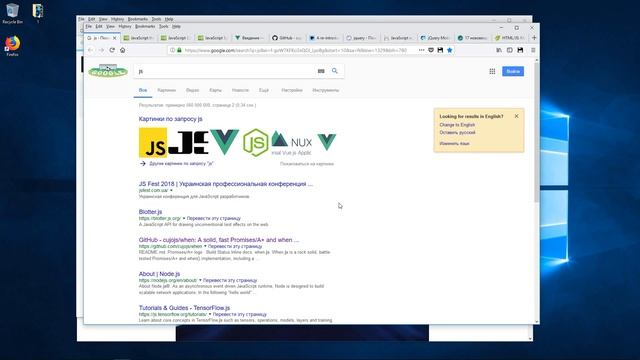Translate the Blotter.js page via 'Перевести эту страницу'
Screen dimensions: 640x360
(x=214, y=218)
